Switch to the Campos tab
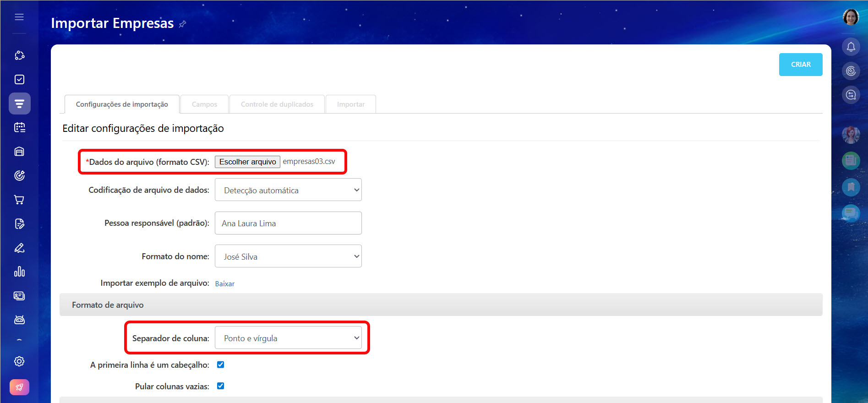Image resolution: width=868 pixels, height=403 pixels. [204, 104]
